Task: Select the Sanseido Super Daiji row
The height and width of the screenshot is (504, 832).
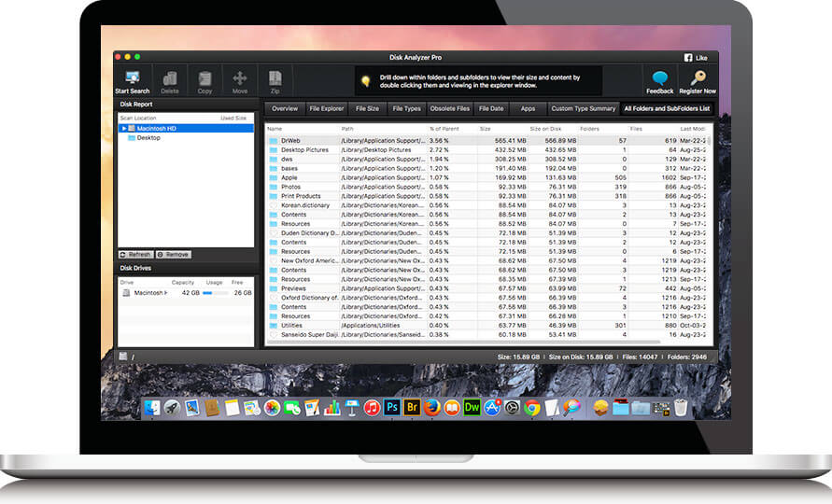Action: coord(487,335)
